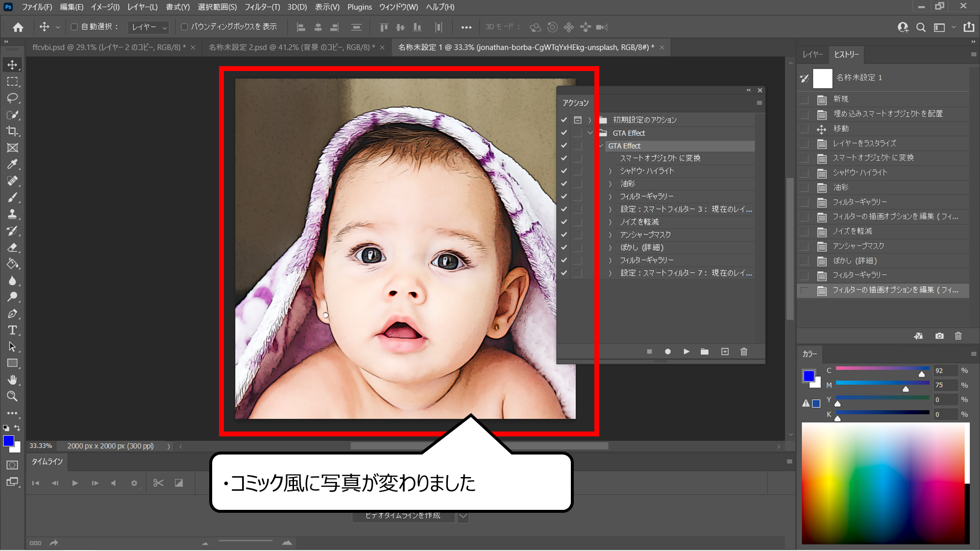Start recording in Actions panel
The image size is (980, 551).
coord(667,352)
